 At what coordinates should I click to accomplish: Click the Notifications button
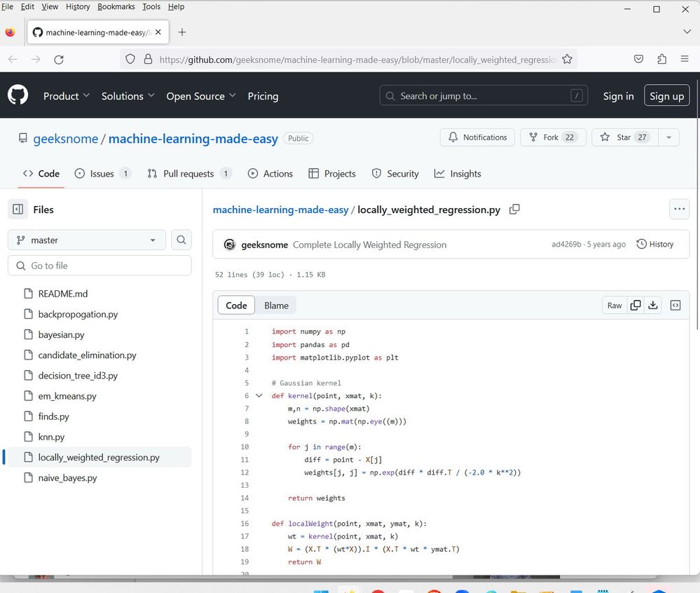477,137
